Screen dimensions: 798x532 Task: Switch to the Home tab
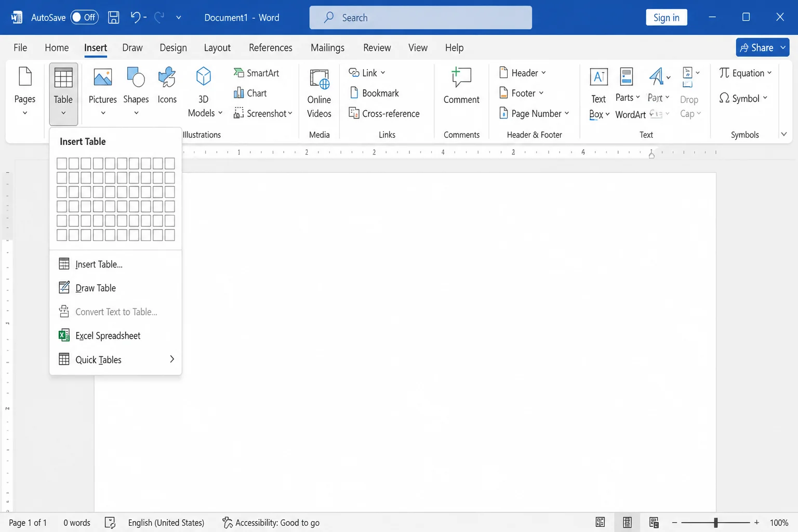(x=57, y=48)
